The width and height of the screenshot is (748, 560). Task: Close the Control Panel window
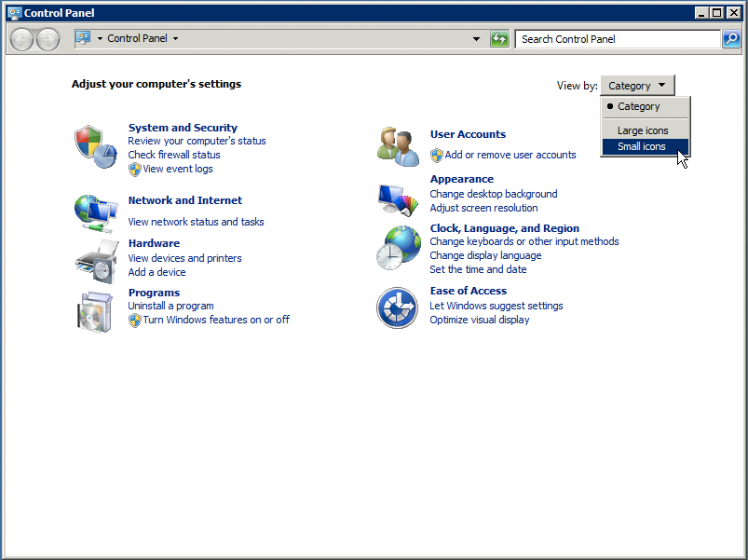[734, 13]
